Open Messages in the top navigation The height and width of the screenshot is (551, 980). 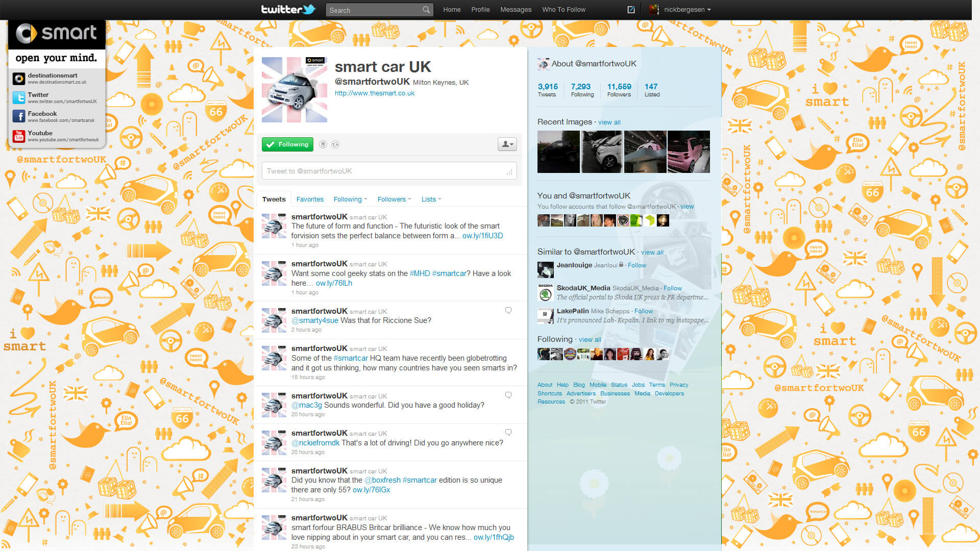point(516,10)
